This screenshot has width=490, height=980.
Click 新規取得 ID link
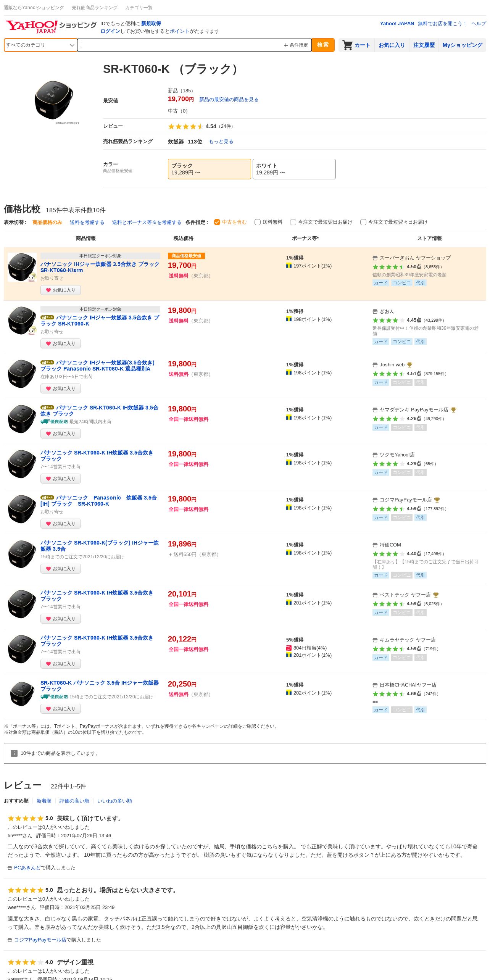pos(151,24)
